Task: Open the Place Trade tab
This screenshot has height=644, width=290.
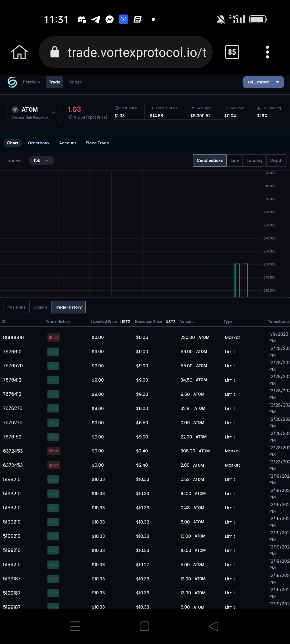Action: point(97,143)
